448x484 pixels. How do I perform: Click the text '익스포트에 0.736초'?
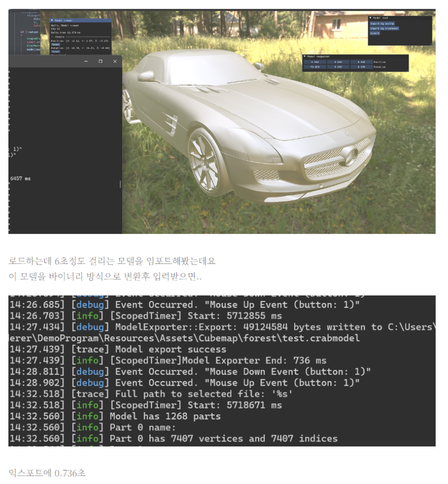click(47, 473)
